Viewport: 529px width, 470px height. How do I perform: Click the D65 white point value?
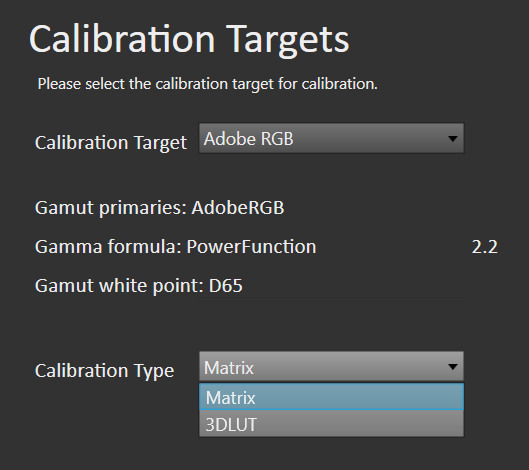click(x=225, y=286)
